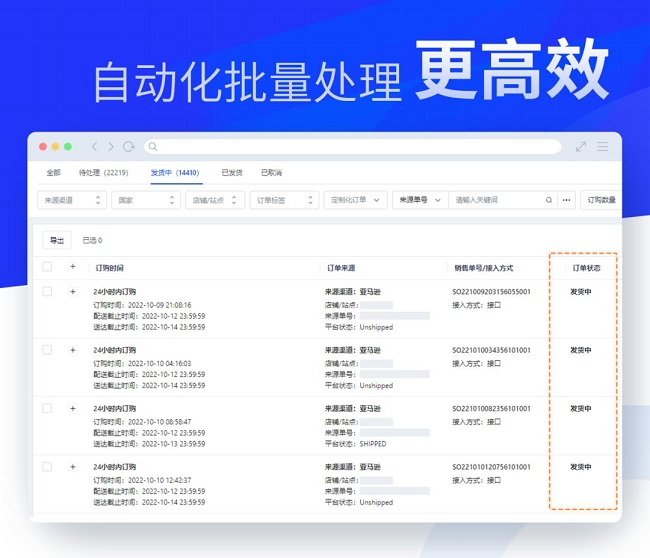Open the 来源渠道 filter dropdown

click(72, 200)
